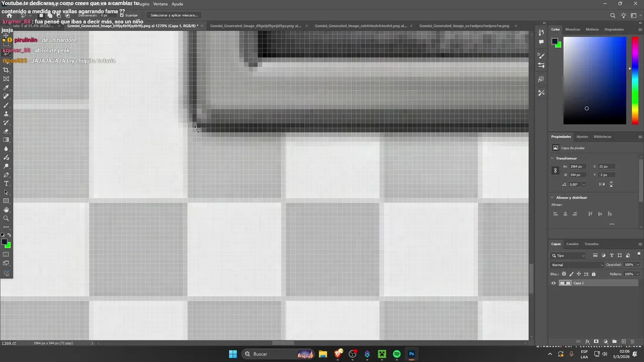Add layer style fx button
Viewport: 644px width, 362px height.
pyautogui.click(x=587, y=341)
